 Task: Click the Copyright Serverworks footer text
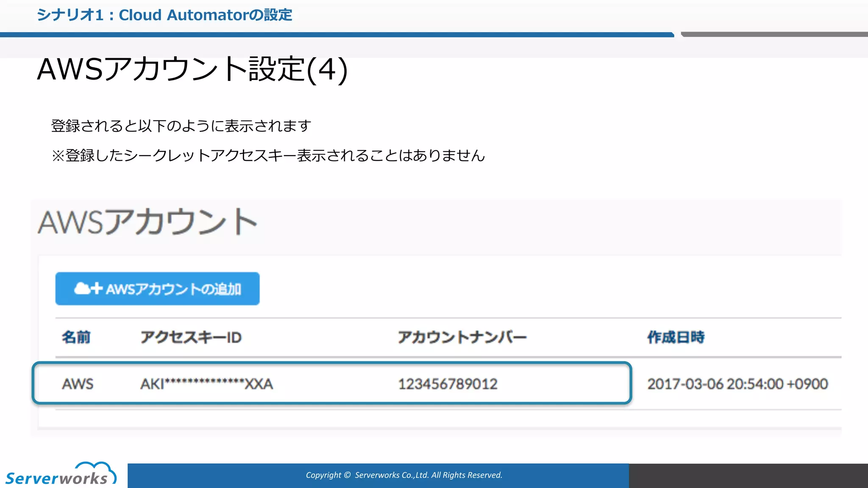click(404, 475)
